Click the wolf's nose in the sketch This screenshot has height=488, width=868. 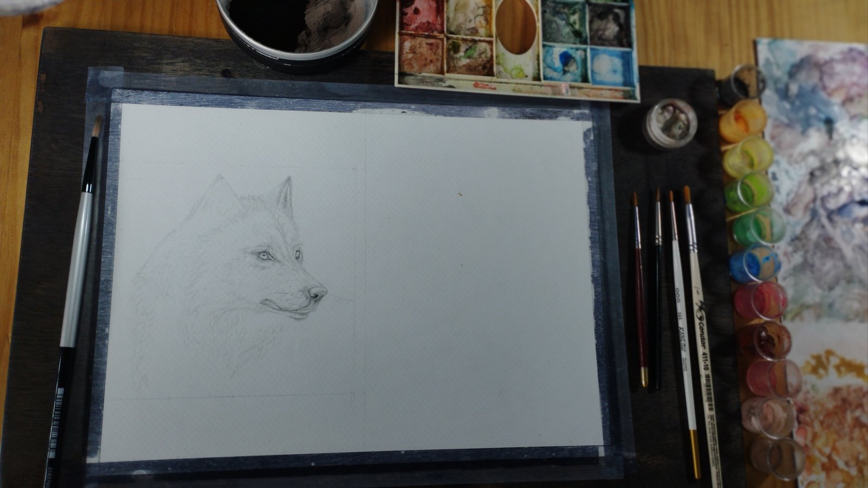(316, 294)
